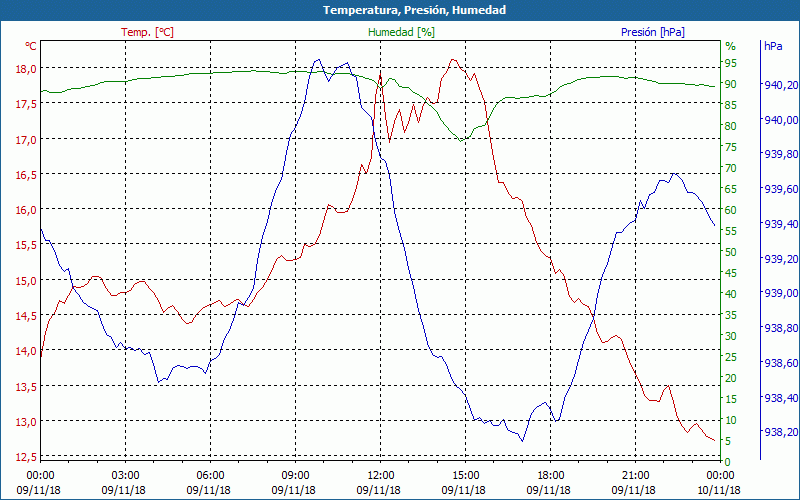Click temperature axis value '18,0'
This screenshot has height=500, width=800.
(26, 69)
